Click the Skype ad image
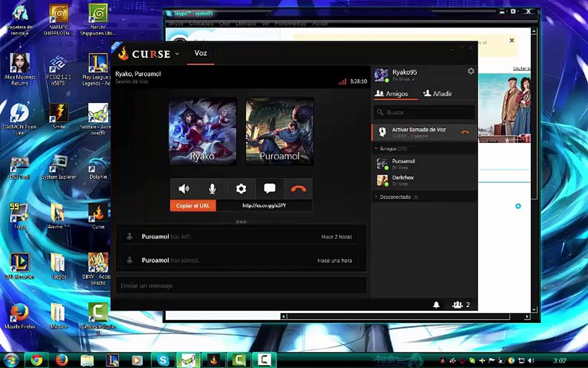This screenshot has width=588, height=368. (x=504, y=108)
